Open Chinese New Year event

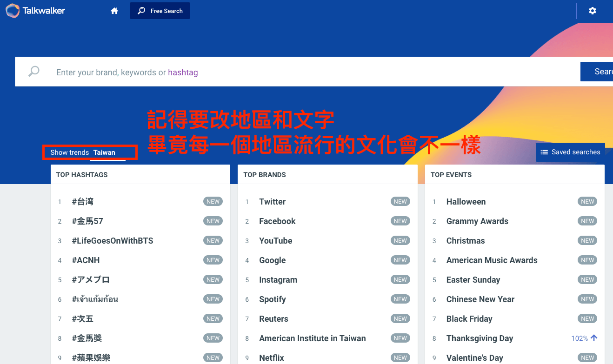click(x=480, y=299)
